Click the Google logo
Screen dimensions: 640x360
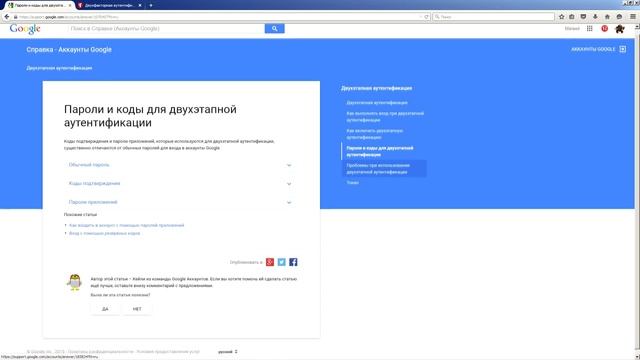[x=25, y=29]
